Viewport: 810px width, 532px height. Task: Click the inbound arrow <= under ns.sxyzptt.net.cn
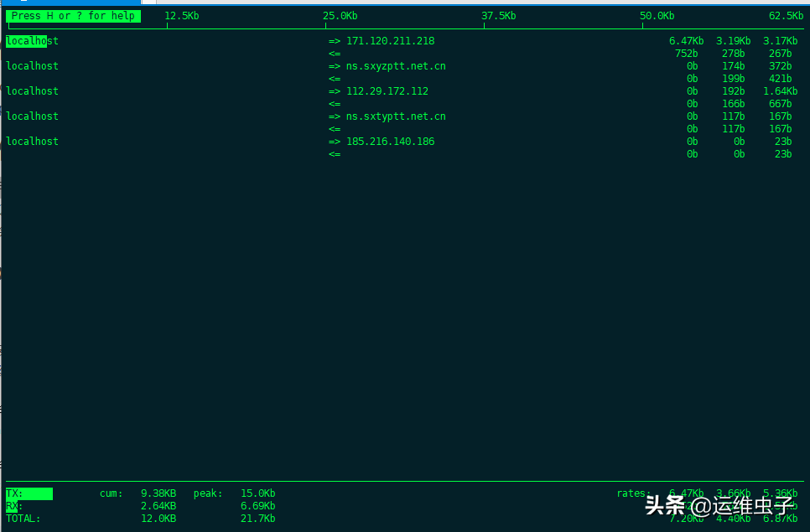[x=334, y=78]
